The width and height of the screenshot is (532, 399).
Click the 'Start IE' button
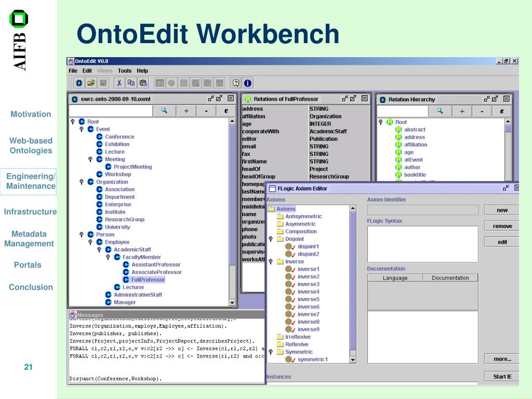(x=501, y=376)
